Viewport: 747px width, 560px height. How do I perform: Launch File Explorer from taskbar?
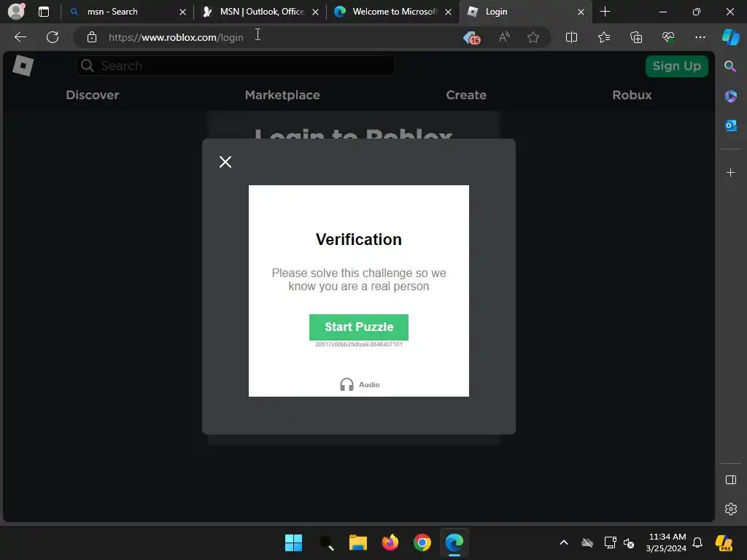(x=357, y=542)
